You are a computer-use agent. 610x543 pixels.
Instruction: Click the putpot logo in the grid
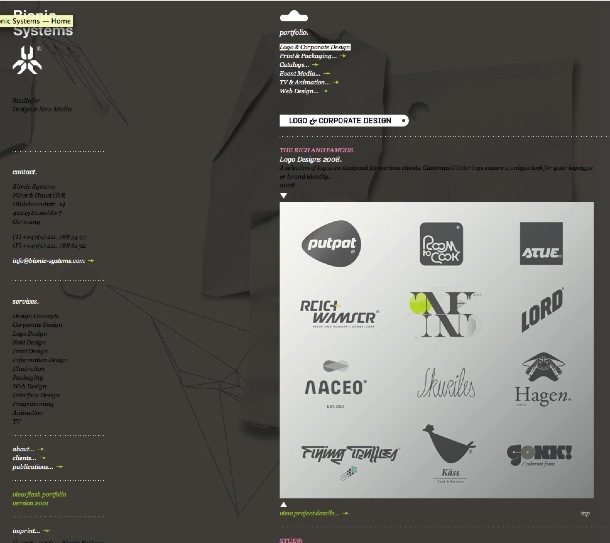[x=331, y=242]
